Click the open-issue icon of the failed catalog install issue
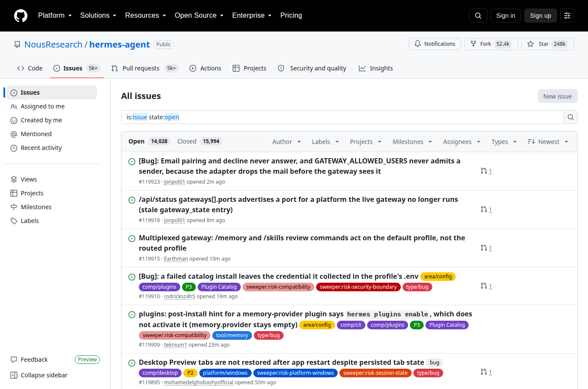This screenshot has height=389, width=588. pyautogui.click(x=132, y=277)
